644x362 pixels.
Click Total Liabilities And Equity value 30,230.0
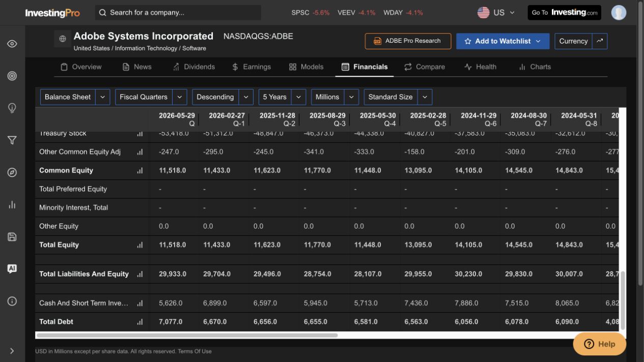point(468,274)
